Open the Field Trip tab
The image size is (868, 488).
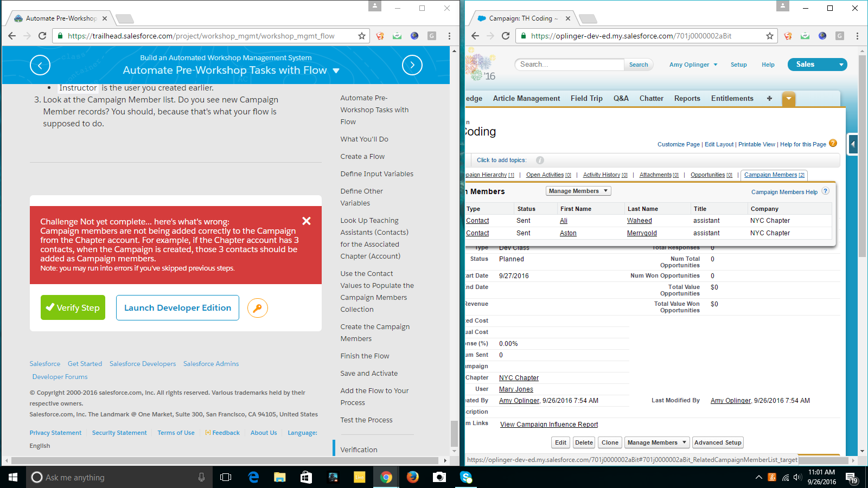click(586, 98)
